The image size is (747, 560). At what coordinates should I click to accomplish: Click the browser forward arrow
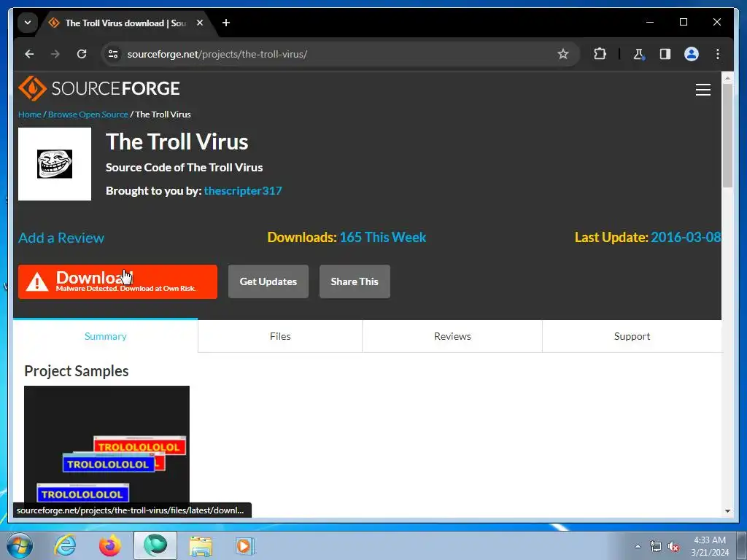(x=55, y=54)
